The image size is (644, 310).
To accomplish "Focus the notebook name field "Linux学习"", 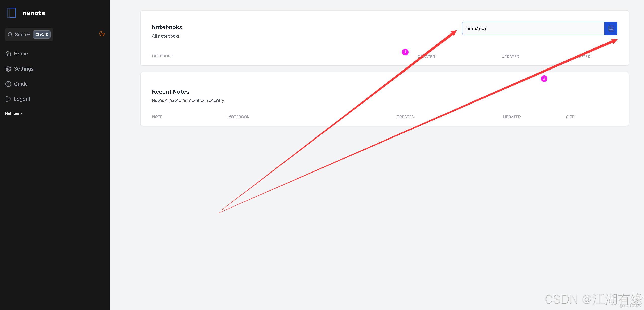I will click(533, 28).
